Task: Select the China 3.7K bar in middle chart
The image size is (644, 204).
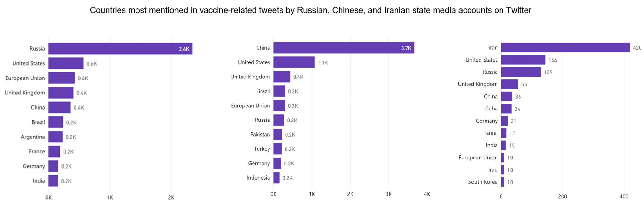Action: (x=344, y=48)
